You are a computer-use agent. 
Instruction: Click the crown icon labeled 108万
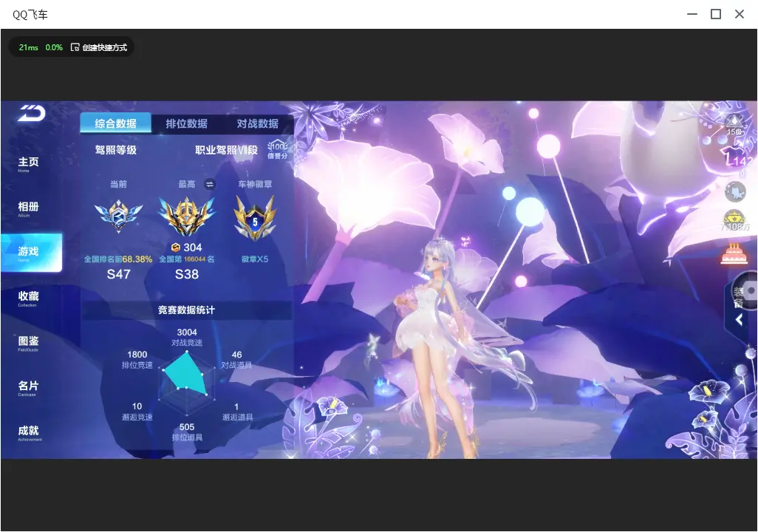pyautogui.click(x=735, y=221)
